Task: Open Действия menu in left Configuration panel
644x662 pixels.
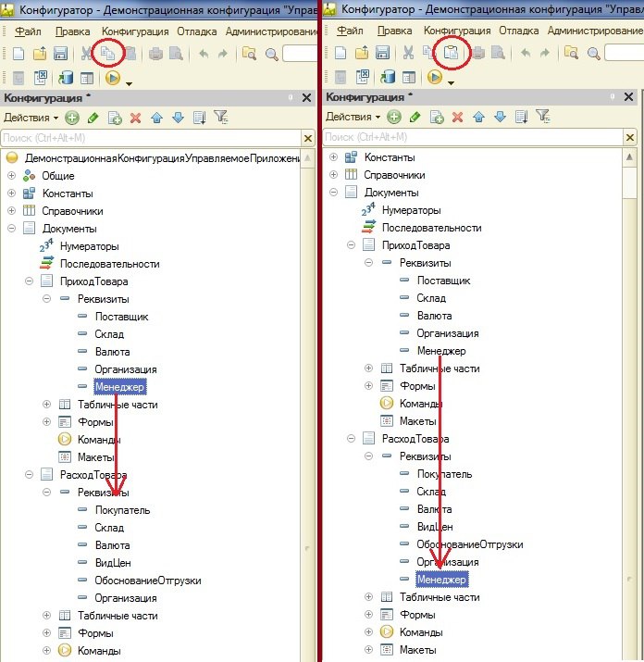Action: [x=31, y=118]
